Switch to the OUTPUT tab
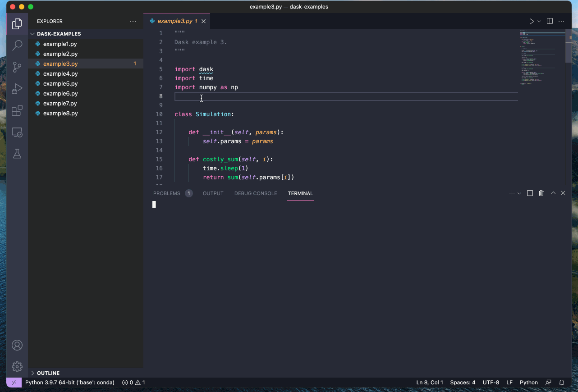Viewport: 578px width, 392px height. [x=213, y=193]
